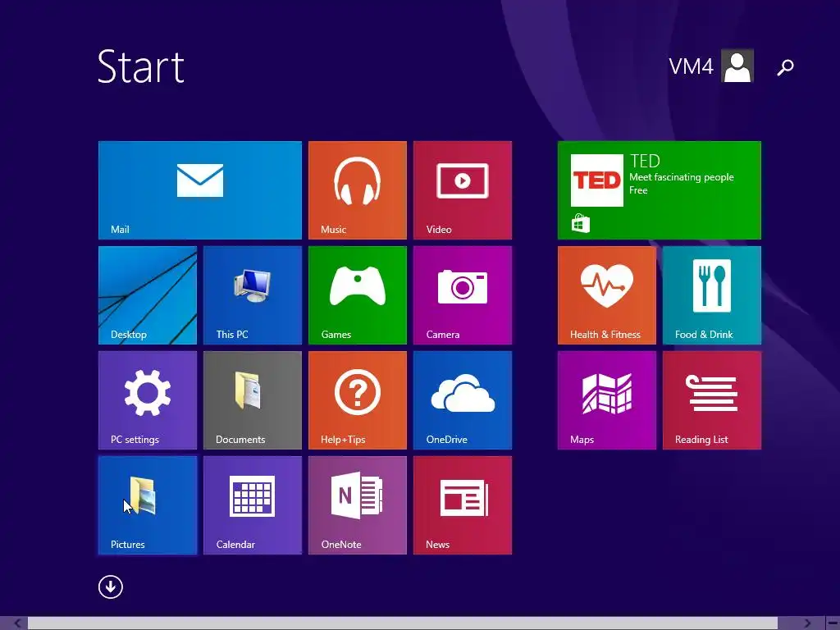Open the Reading List tile

coord(711,400)
